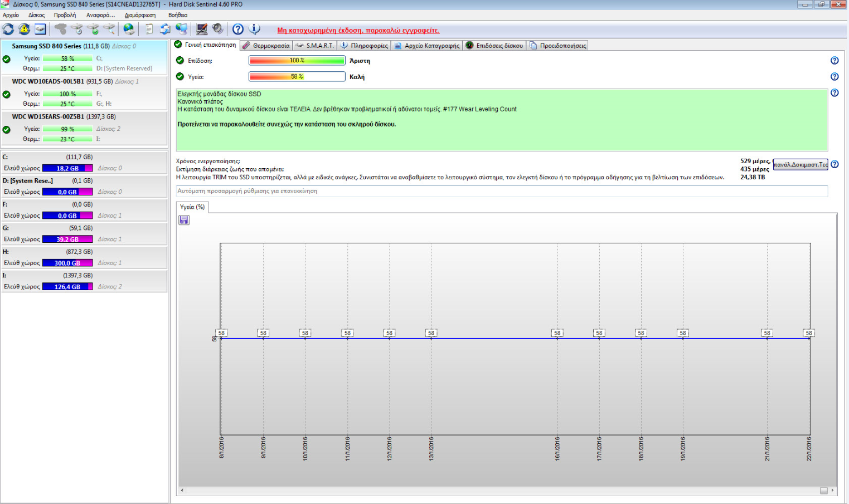Click the Επίδοση 100 % performance bar
The height and width of the screenshot is (504, 849).
[297, 61]
